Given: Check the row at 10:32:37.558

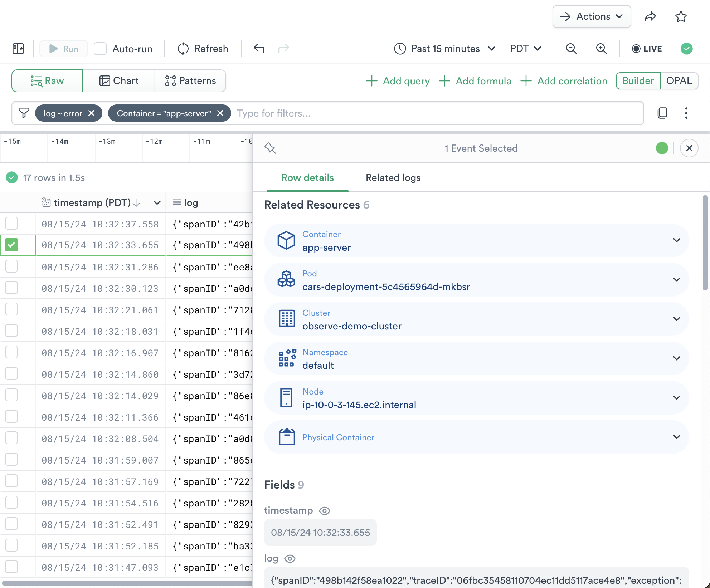Looking at the screenshot, I should click(11, 223).
